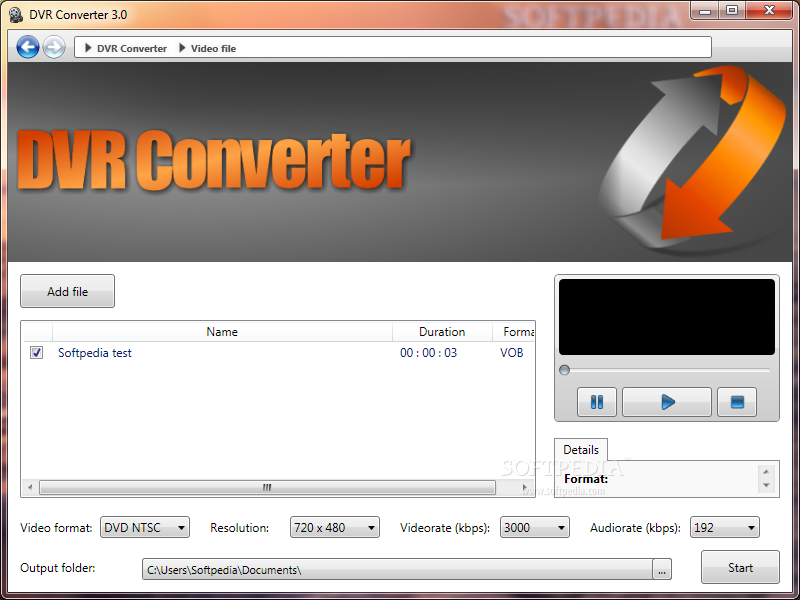Switch to the Details tab
The height and width of the screenshot is (600, 800).
(x=581, y=449)
